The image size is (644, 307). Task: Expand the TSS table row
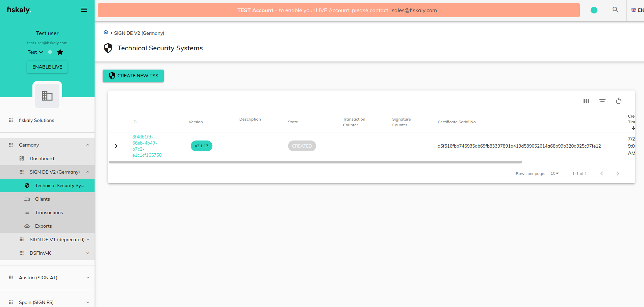tap(116, 146)
